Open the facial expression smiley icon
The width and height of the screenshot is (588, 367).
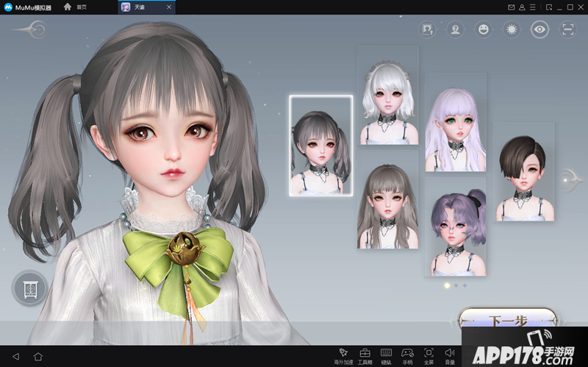click(483, 29)
